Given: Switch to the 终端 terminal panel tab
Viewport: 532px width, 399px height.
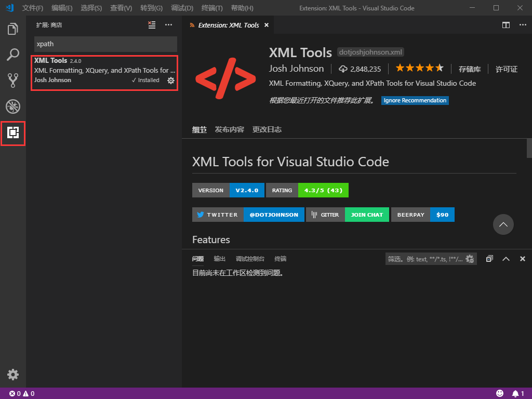Looking at the screenshot, I should tap(280, 259).
